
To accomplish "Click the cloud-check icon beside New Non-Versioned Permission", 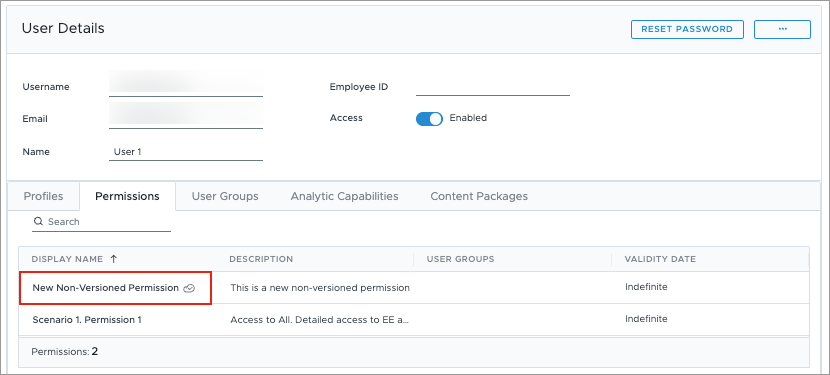I will (189, 288).
